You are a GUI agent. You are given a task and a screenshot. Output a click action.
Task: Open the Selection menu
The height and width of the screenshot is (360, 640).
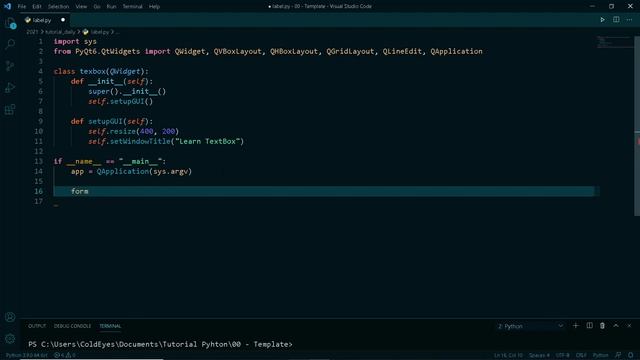point(58,7)
